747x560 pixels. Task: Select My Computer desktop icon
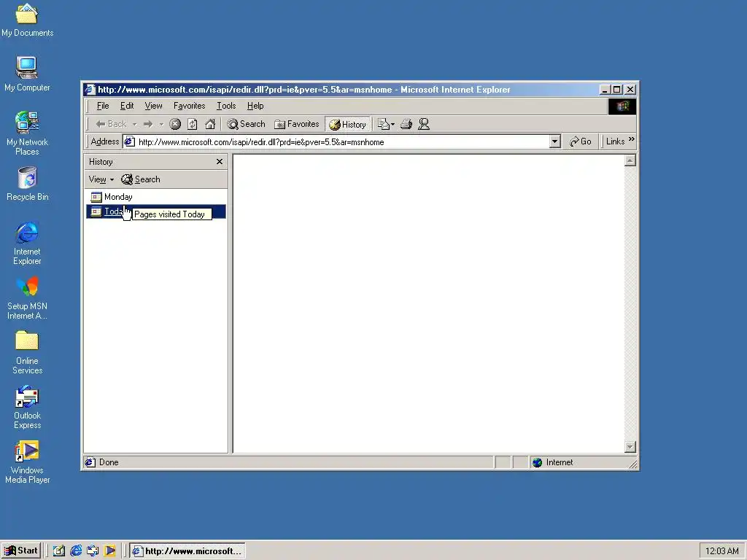(27, 74)
